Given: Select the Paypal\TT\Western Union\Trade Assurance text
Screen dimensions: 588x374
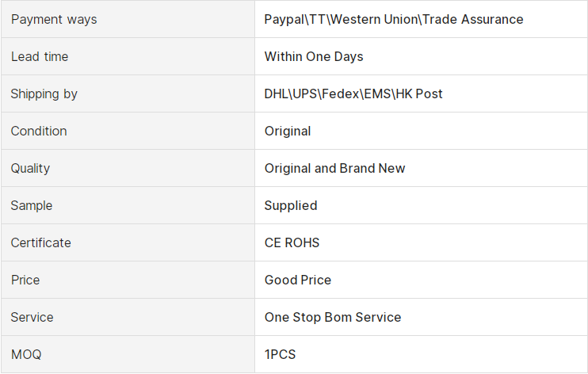Looking at the screenshot, I should point(393,19).
